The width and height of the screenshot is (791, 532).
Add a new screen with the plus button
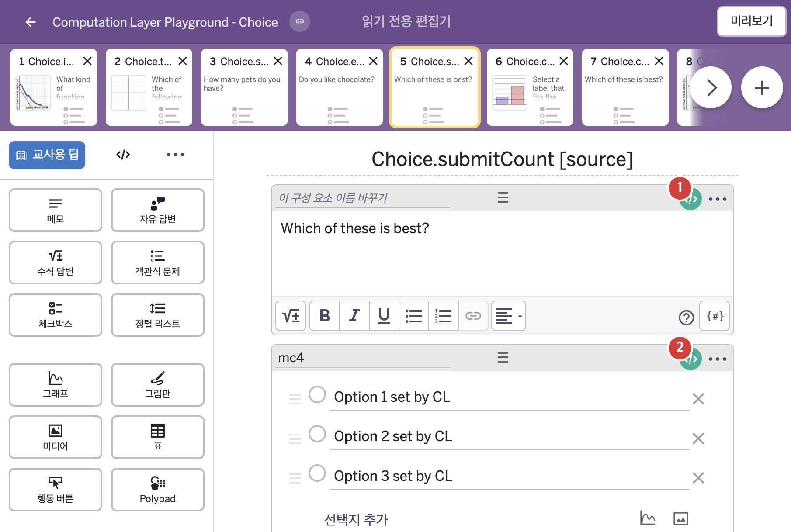[762, 87]
